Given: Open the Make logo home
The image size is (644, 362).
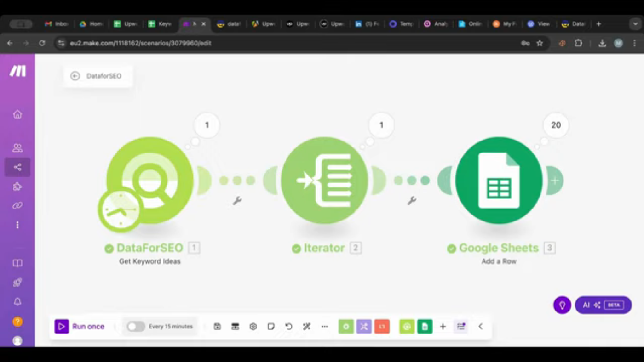Looking at the screenshot, I should tap(17, 71).
